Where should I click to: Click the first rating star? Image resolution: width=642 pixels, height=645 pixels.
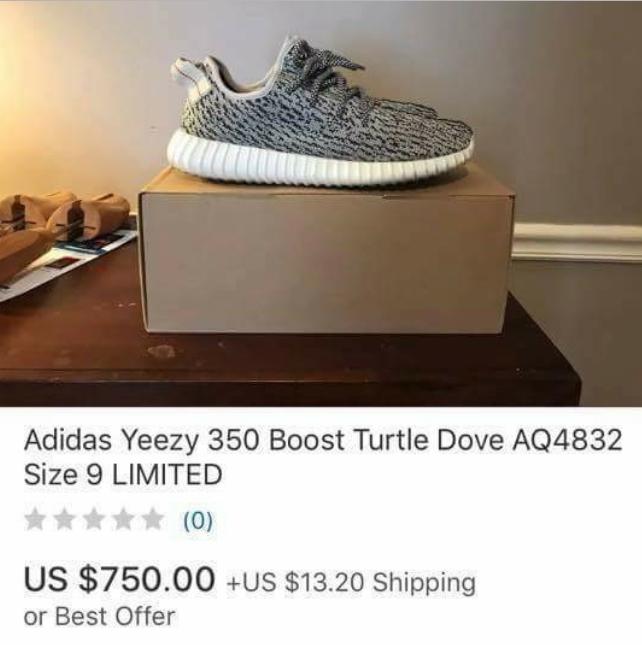(x=35, y=520)
